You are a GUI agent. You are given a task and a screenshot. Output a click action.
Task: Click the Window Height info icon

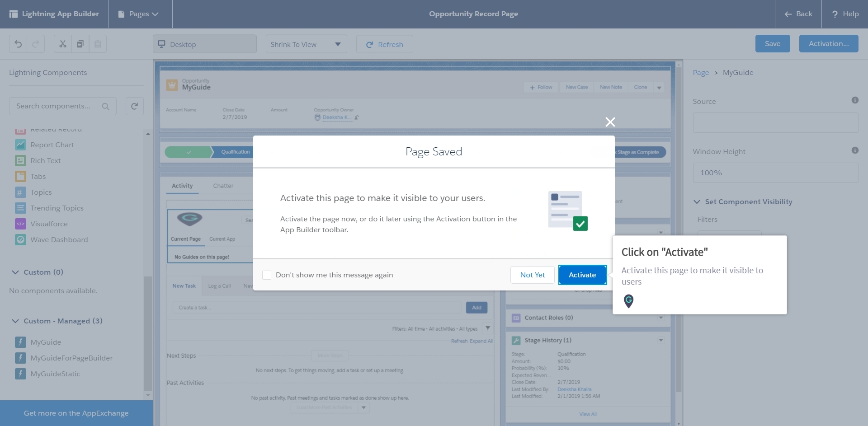[855, 150]
